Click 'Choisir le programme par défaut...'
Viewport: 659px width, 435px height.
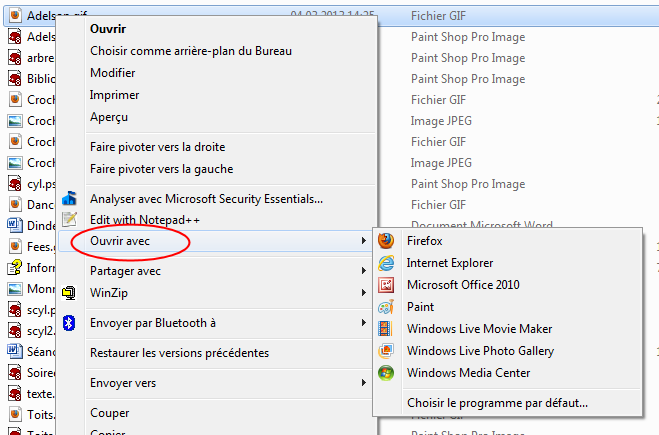click(x=497, y=403)
